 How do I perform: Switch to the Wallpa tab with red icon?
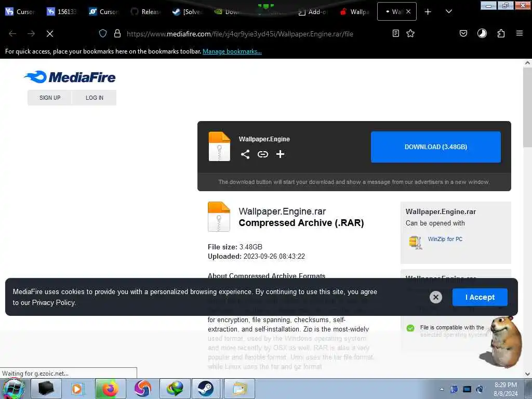tap(354, 12)
